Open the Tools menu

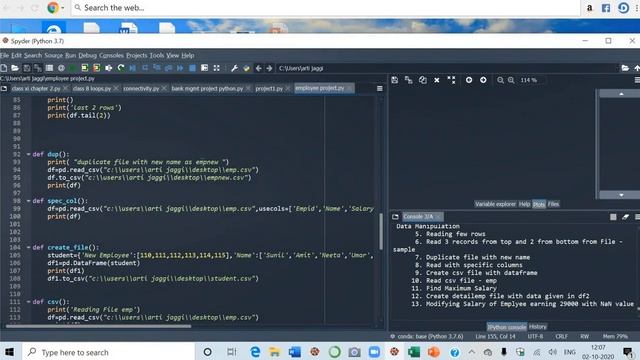[x=156, y=55]
